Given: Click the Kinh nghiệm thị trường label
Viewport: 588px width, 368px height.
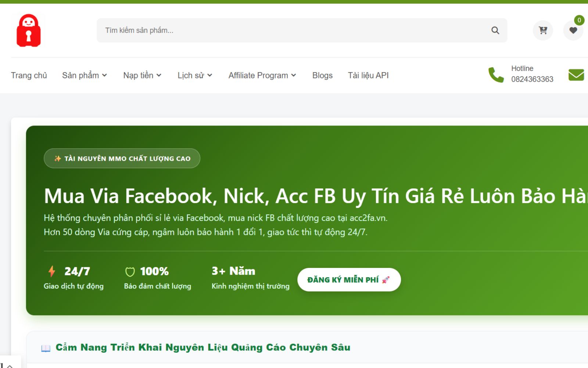Looking at the screenshot, I should coord(250,286).
